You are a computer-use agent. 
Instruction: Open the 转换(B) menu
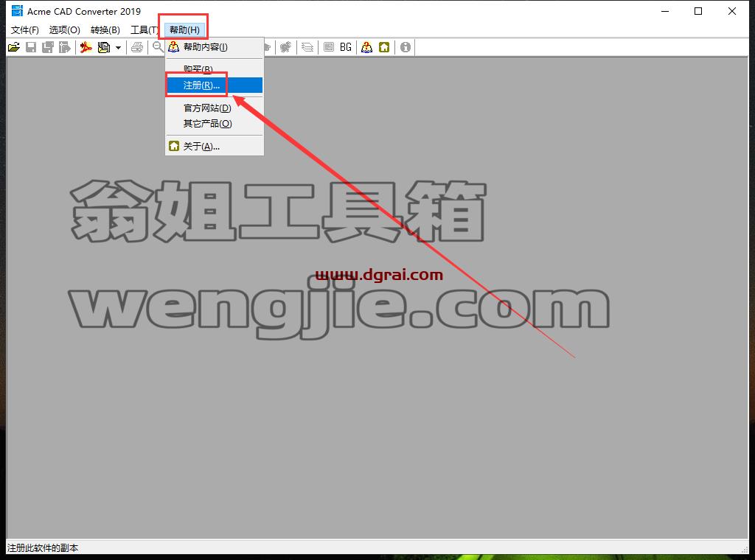(x=105, y=29)
